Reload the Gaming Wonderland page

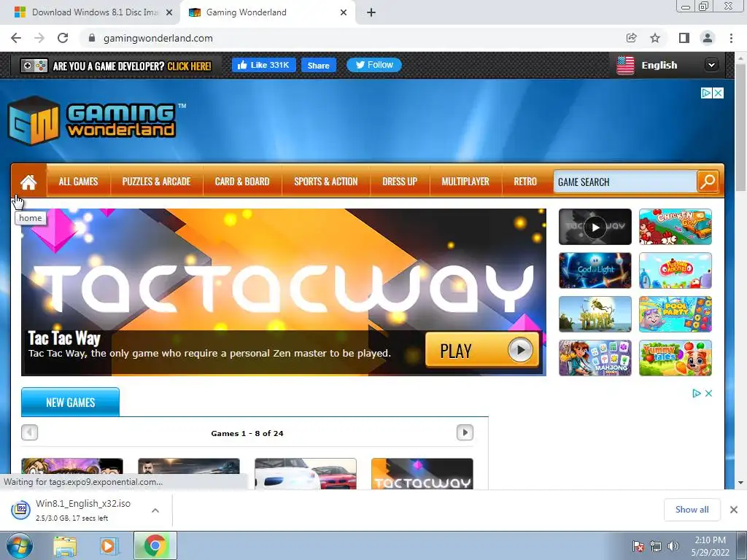(63, 38)
